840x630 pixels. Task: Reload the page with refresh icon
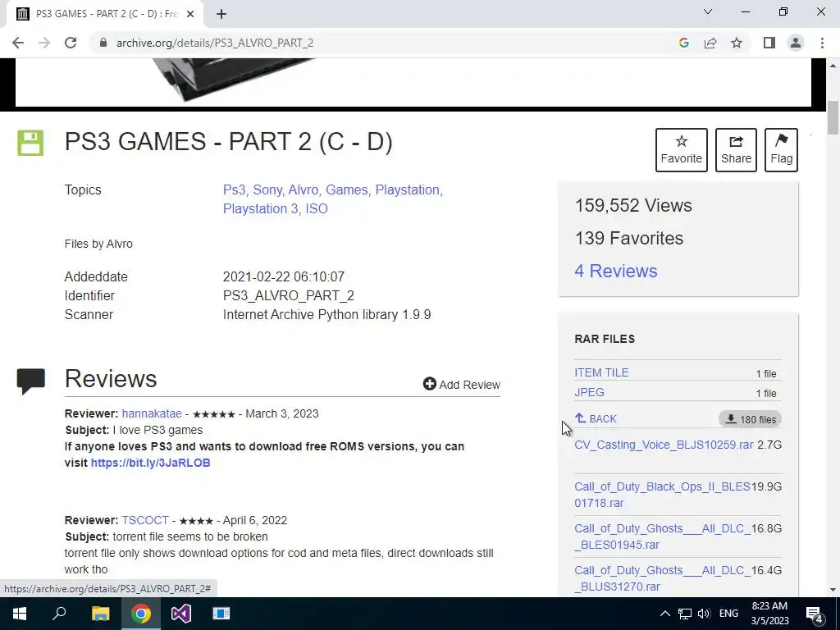click(x=71, y=43)
